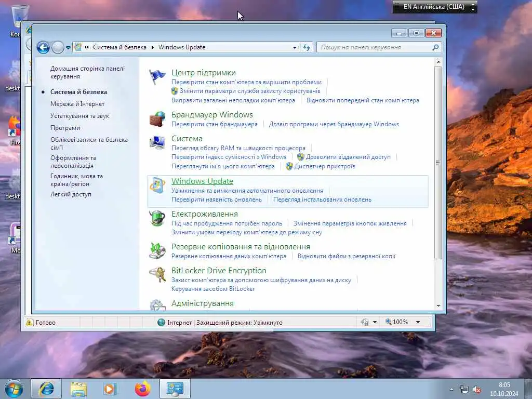Click the EN Англійська (США) language indicator

[434, 7]
